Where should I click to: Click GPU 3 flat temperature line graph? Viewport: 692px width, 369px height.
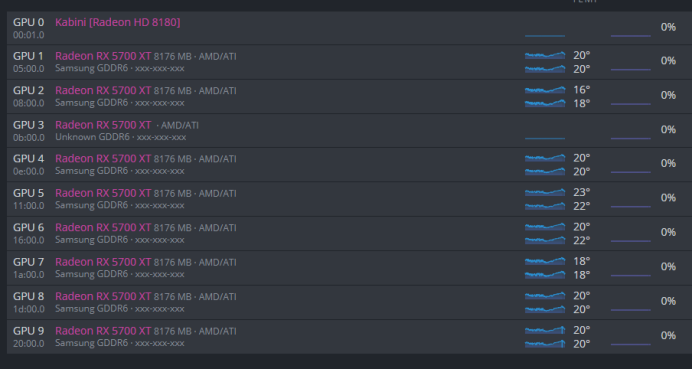click(x=545, y=138)
